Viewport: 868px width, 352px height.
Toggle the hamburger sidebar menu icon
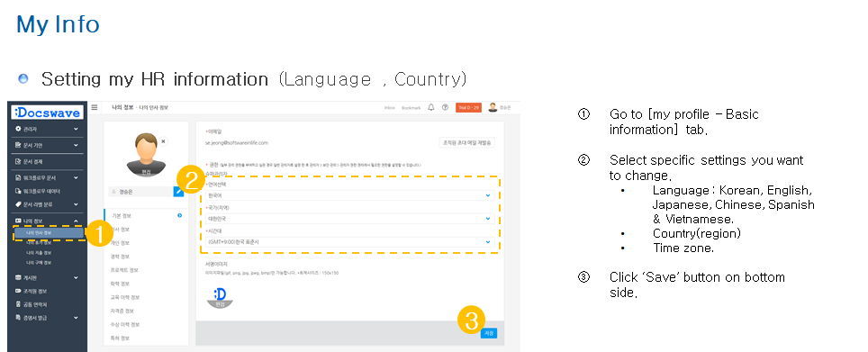click(95, 107)
